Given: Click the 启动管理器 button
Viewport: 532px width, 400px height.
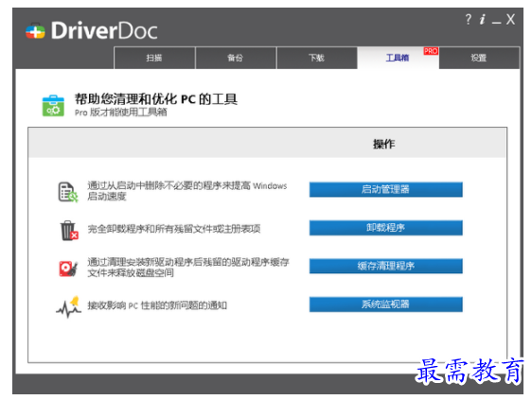Looking at the screenshot, I should (386, 189).
